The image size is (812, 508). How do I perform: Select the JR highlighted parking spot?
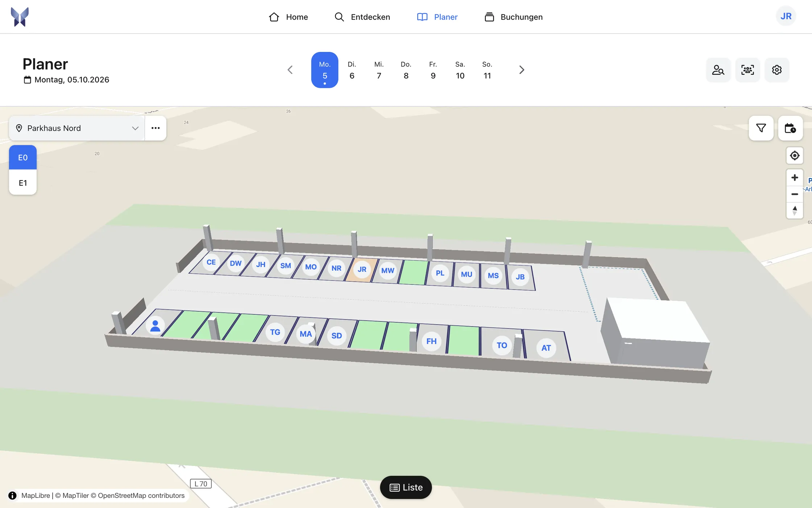click(362, 269)
